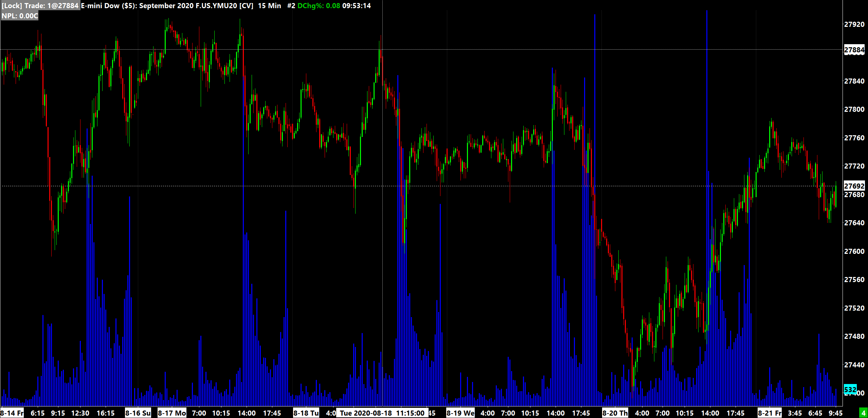This screenshot has width=868, height=418.
Task: Click the [Lock] Trade: 1@27884 label
Action: tap(40, 6)
